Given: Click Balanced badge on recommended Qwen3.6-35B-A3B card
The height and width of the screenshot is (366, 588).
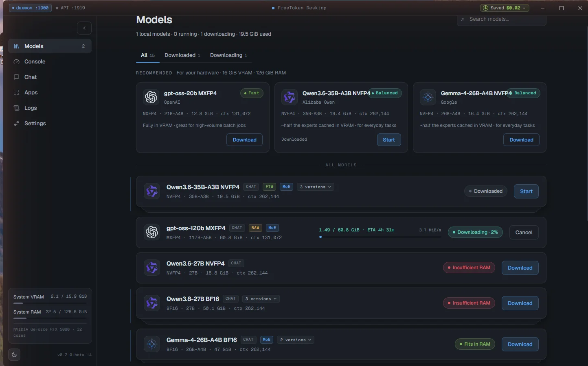Looking at the screenshot, I should click(x=385, y=93).
